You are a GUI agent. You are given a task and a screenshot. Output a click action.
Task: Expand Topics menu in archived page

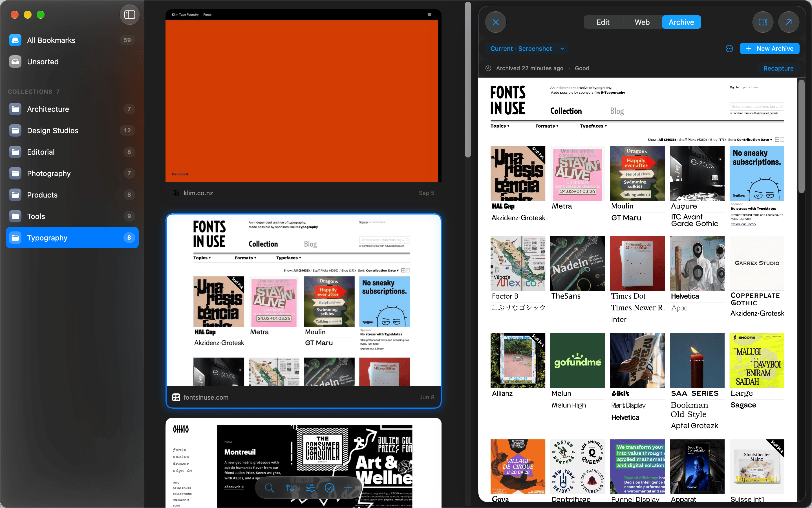[x=500, y=126]
